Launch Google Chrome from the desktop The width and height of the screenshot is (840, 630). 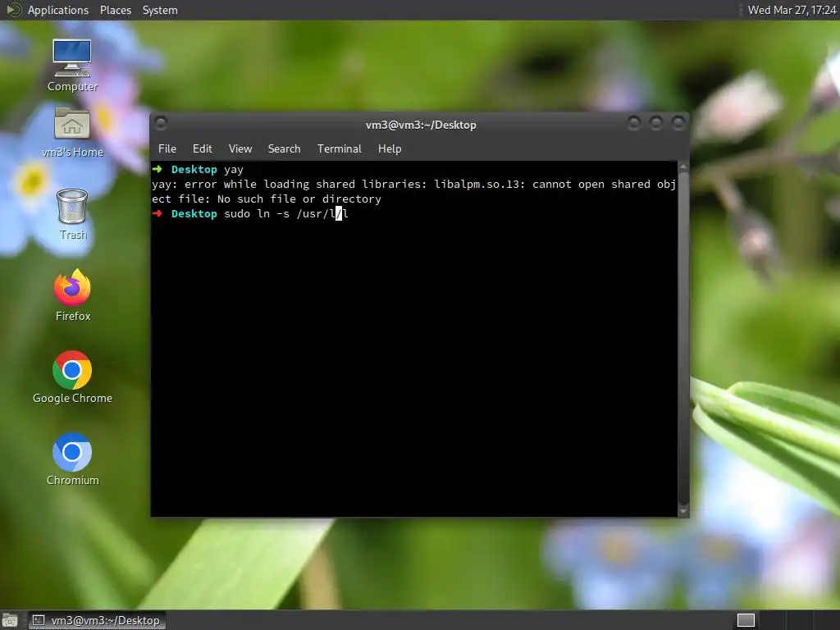(72, 377)
